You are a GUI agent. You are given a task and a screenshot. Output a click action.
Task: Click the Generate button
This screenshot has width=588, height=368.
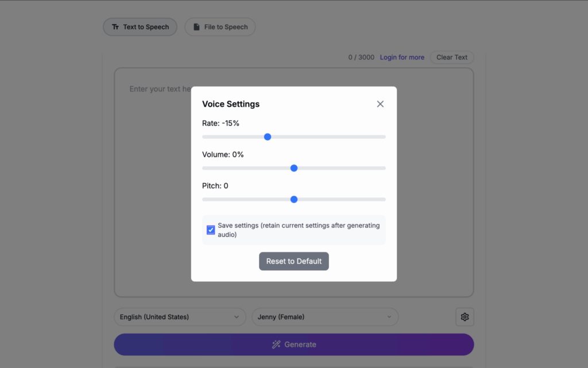point(294,344)
